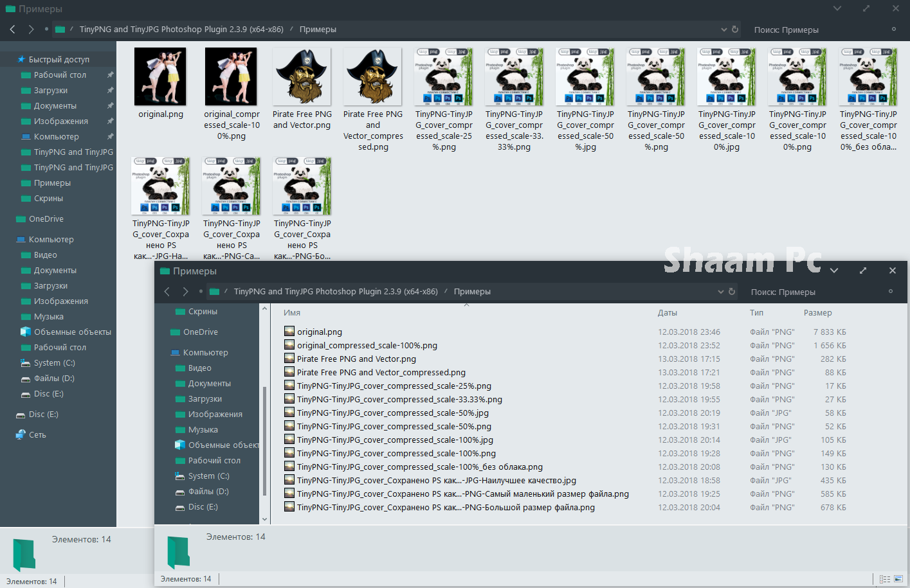Viewport: 910px width, 588px height.
Task: Click the icon of the cover_compressed_scale-25%.png row
Action: point(289,386)
